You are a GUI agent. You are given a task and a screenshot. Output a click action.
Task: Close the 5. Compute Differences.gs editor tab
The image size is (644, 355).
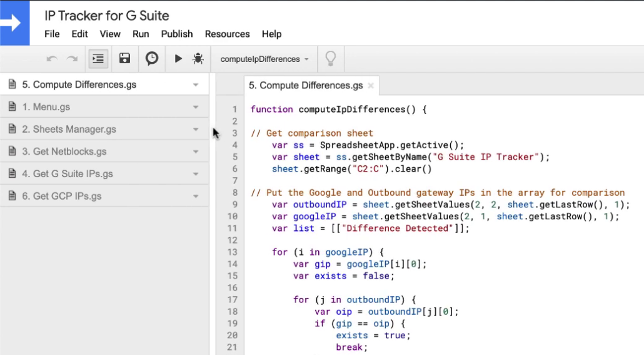click(371, 86)
